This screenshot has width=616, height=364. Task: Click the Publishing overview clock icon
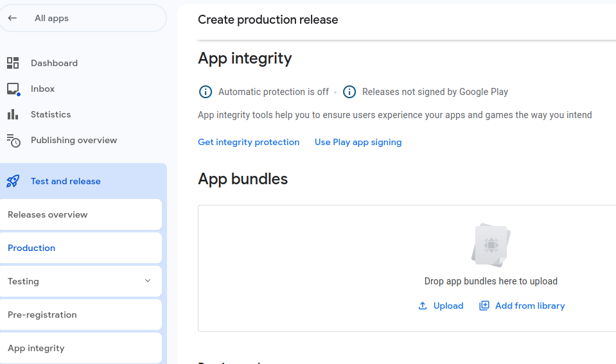tap(13, 141)
